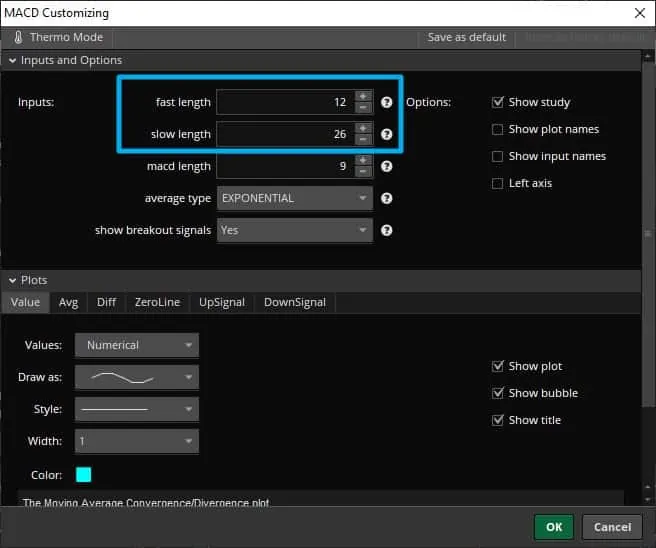The image size is (656, 548).
Task: Increase macd length with plus stepper
Action: [x=363, y=160]
